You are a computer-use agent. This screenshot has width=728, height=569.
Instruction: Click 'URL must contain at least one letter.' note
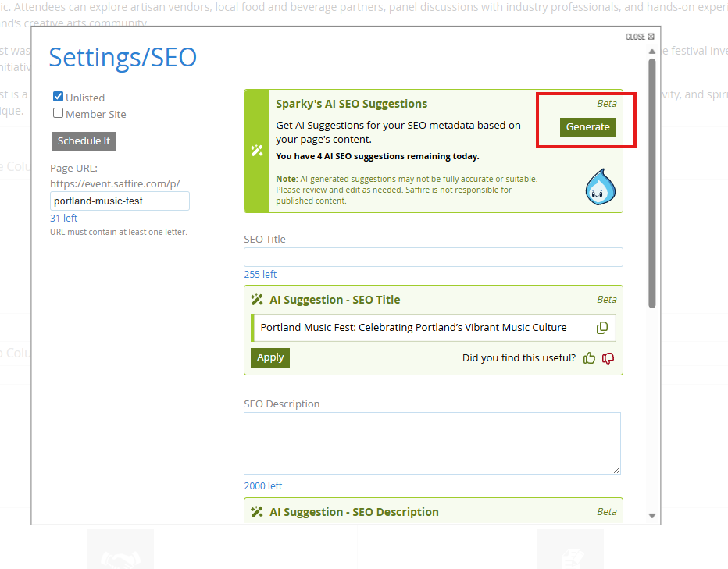119,232
